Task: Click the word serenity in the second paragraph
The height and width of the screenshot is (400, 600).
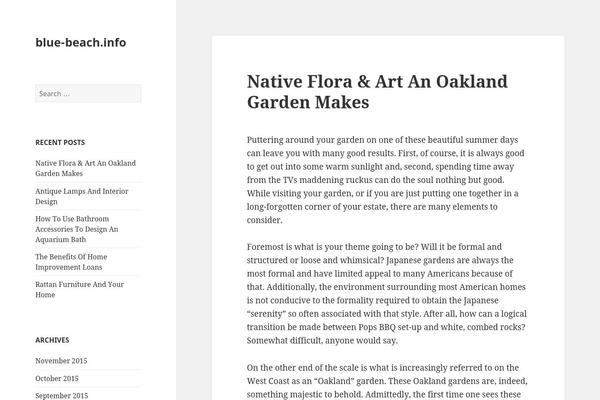Action: (266, 314)
